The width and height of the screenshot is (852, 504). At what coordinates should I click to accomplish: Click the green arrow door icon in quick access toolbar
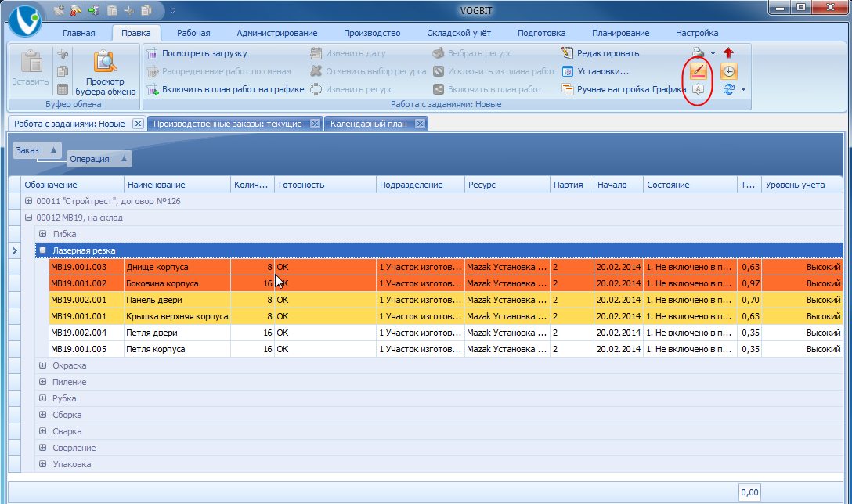(x=93, y=9)
